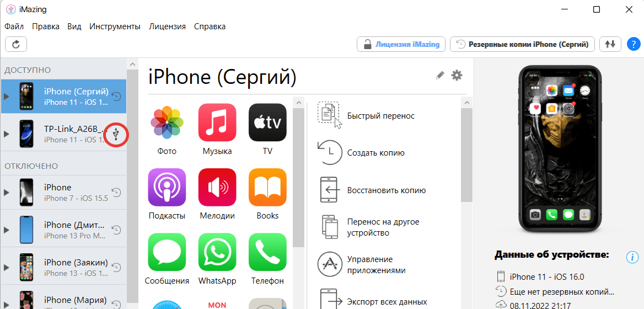Open the Сообщения messages icon

[x=167, y=252]
